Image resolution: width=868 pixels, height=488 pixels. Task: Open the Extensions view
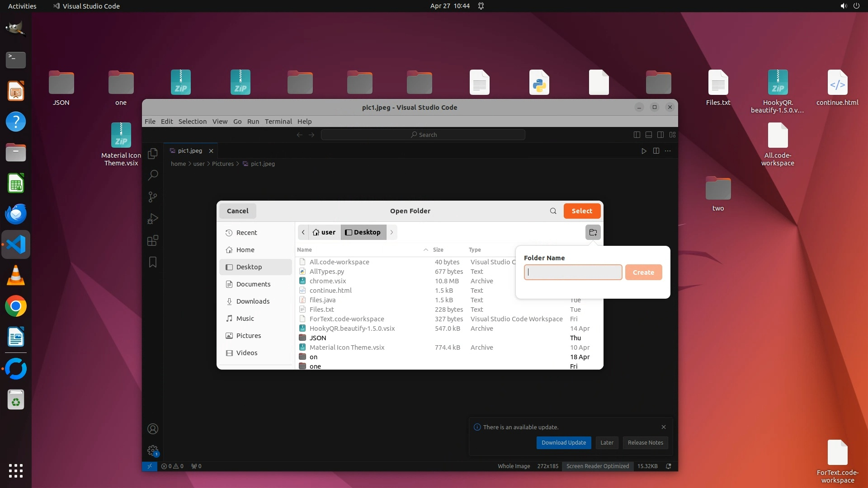tap(153, 240)
